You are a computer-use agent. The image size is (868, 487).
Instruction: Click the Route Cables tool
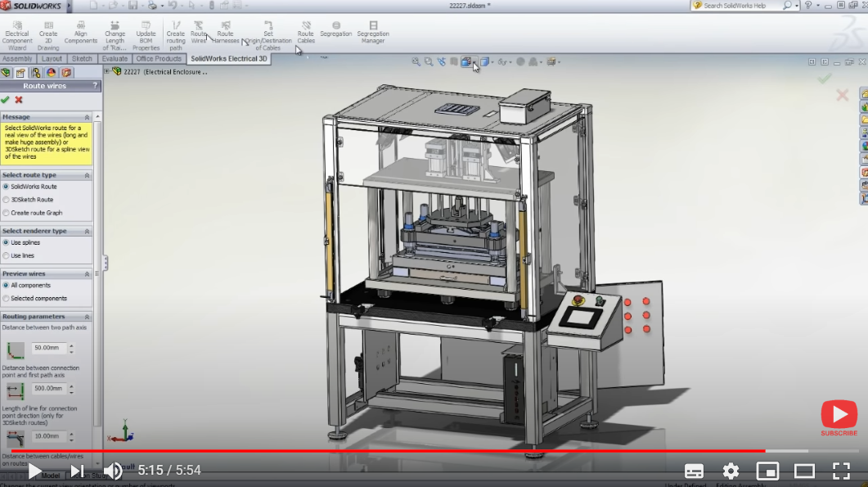click(306, 33)
